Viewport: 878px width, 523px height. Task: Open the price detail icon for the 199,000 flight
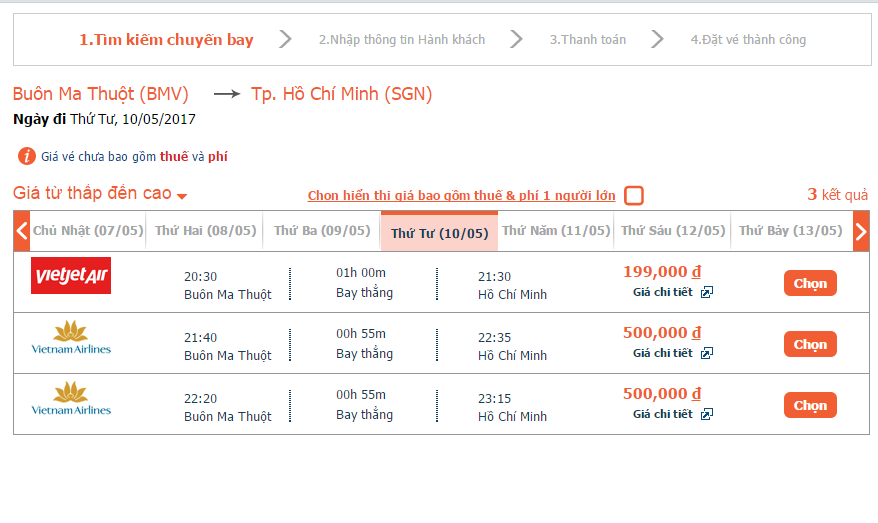click(707, 292)
